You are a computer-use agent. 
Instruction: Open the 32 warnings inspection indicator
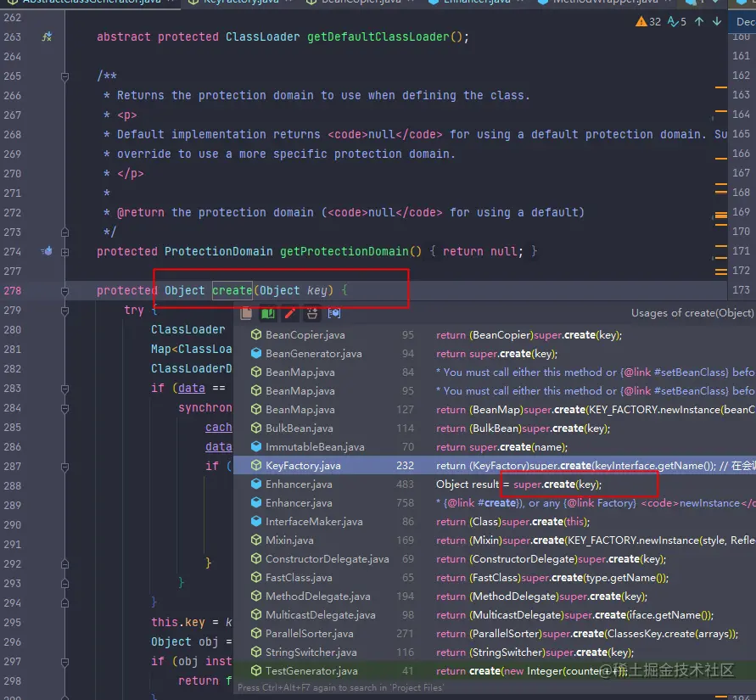[648, 22]
